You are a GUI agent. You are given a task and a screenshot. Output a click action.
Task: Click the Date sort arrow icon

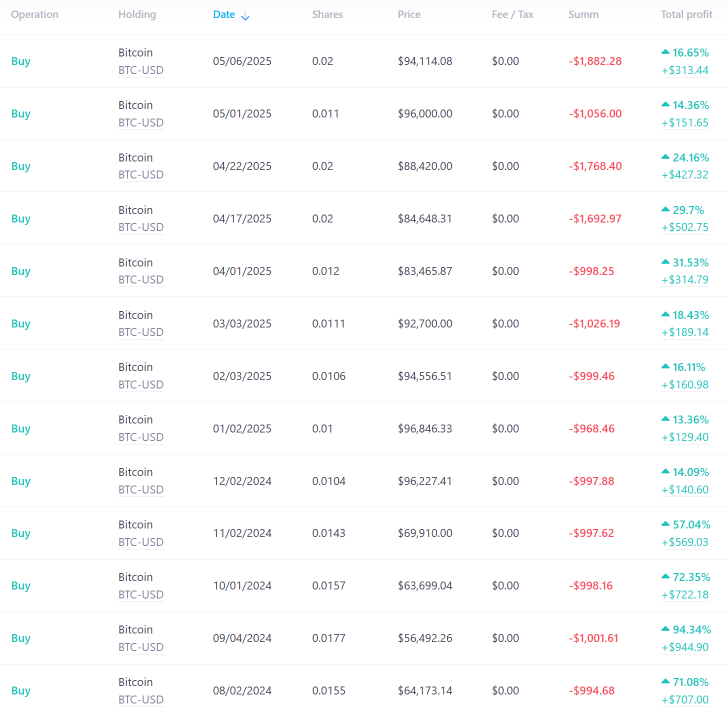[x=245, y=16]
